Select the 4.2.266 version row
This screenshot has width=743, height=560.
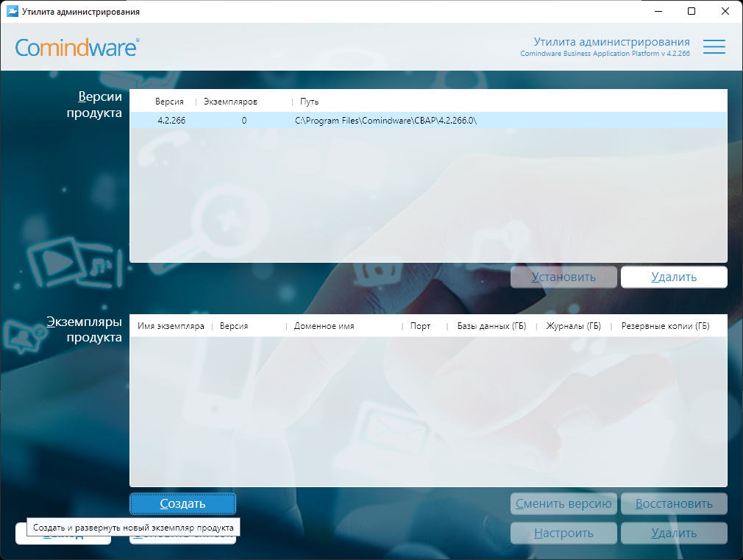428,121
